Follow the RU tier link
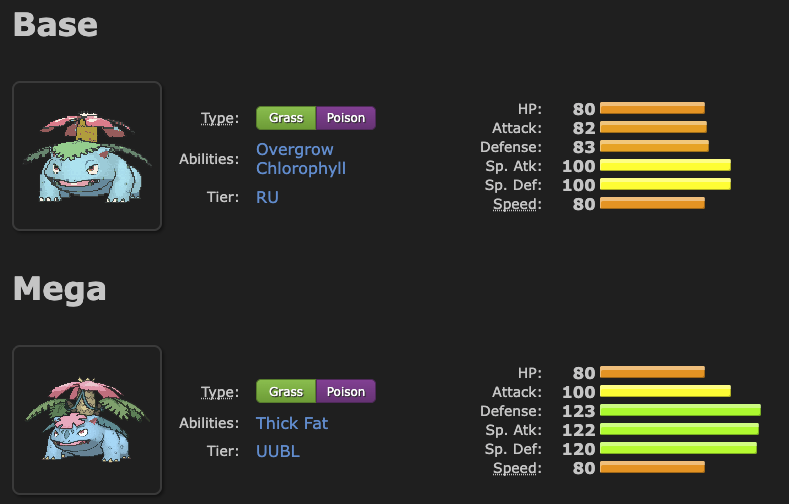Viewport: 789px width, 504px height. [267, 197]
